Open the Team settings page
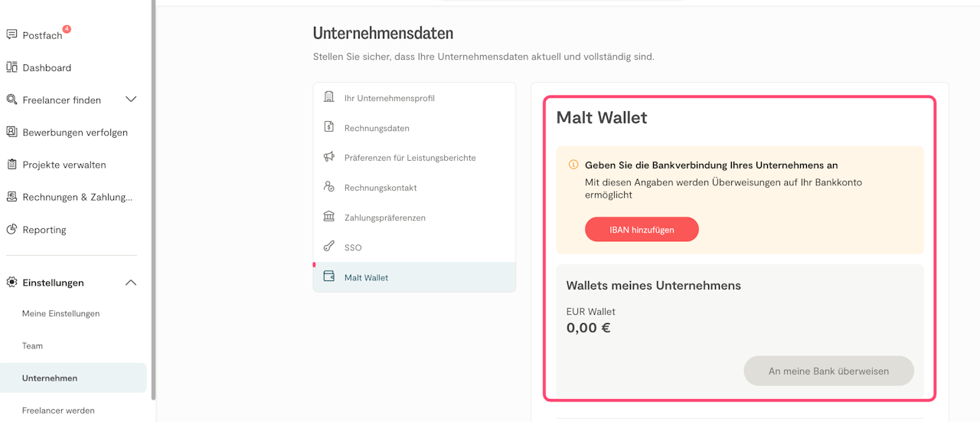980x422 pixels. coord(33,345)
